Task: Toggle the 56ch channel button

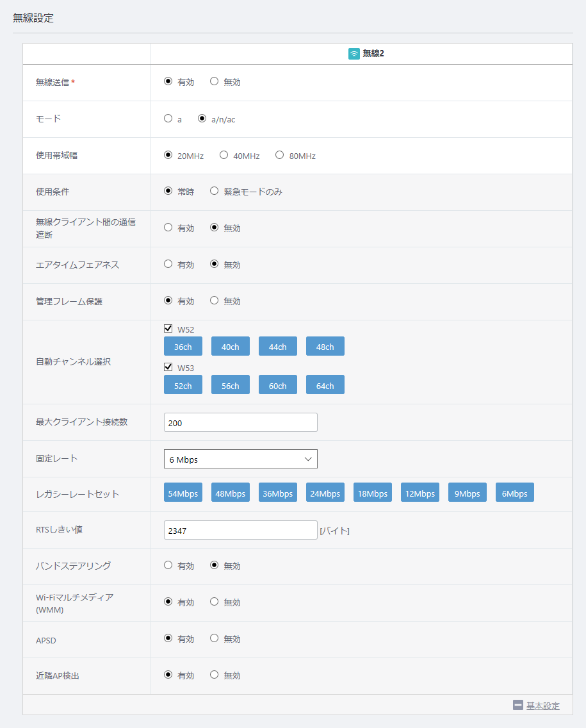Action: click(230, 385)
